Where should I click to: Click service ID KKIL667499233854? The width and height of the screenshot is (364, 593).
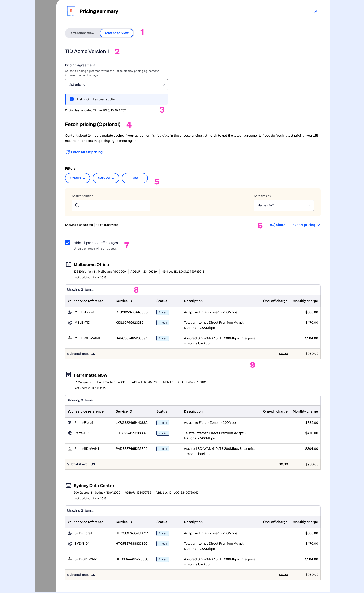coord(130,322)
